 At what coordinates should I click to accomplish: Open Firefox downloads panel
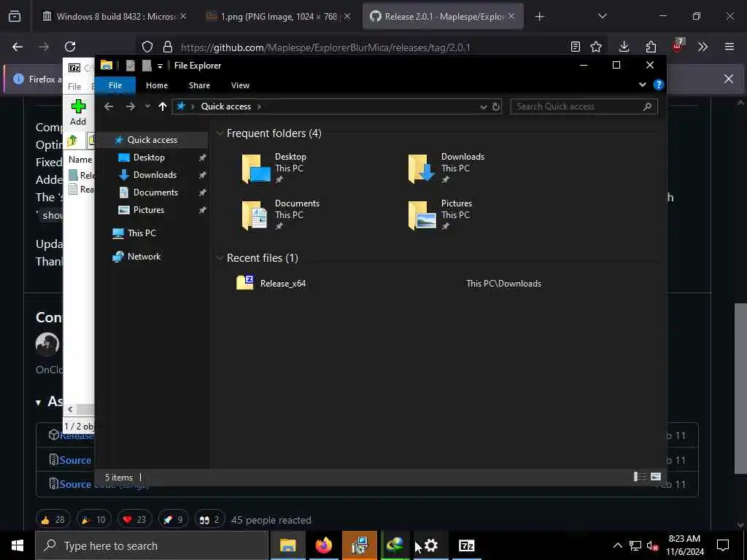(x=624, y=47)
